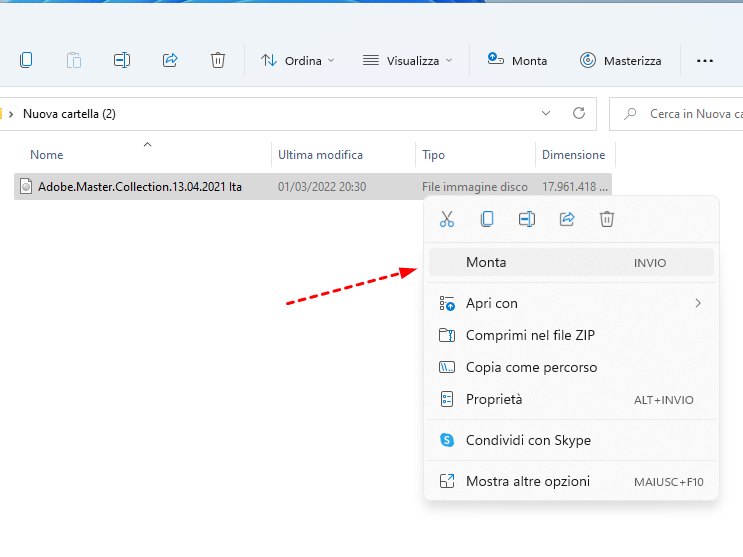The width and height of the screenshot is (743, 557).
Task: Click the Copy icon in context menu
Action: (487, 219)
